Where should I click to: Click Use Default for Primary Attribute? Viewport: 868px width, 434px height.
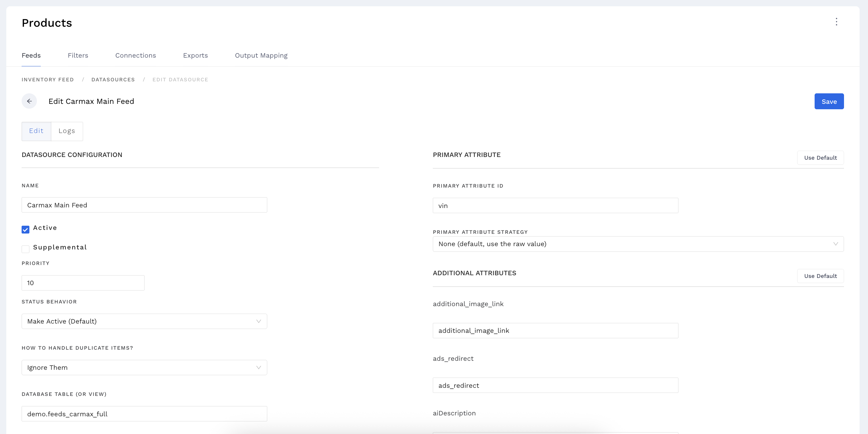click(x=820, y=158)
